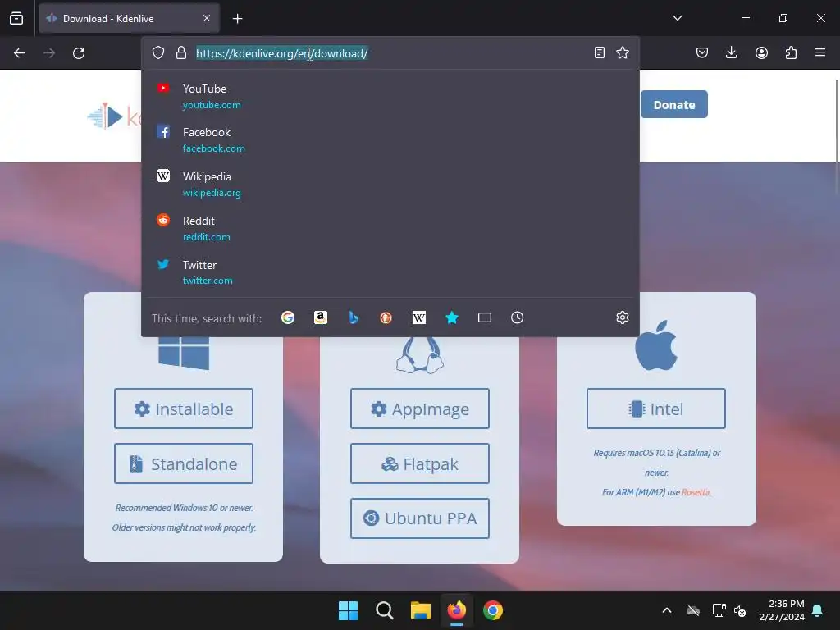Open the network display tray icon
The width and height of the screenshot is (840, 630).
(719, 610)
